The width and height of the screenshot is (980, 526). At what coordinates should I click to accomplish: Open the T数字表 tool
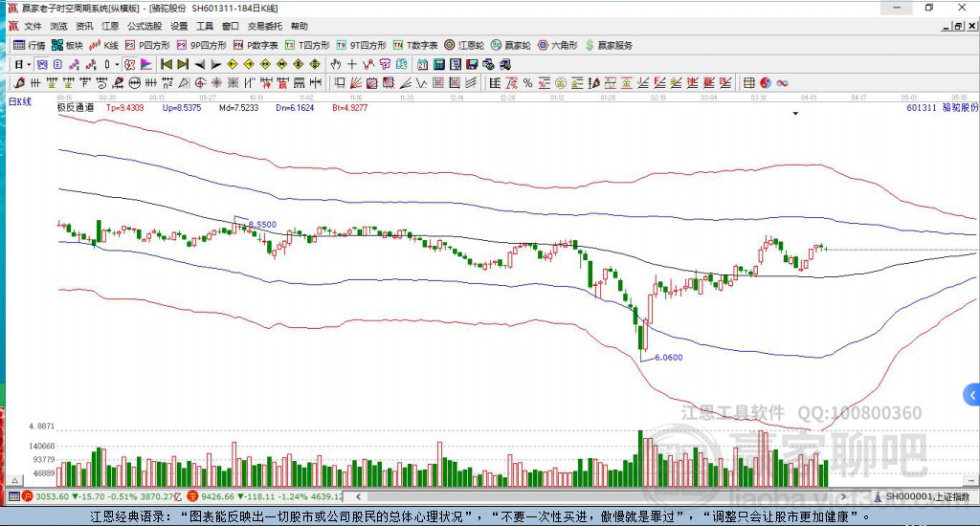(x=415, y=45)
